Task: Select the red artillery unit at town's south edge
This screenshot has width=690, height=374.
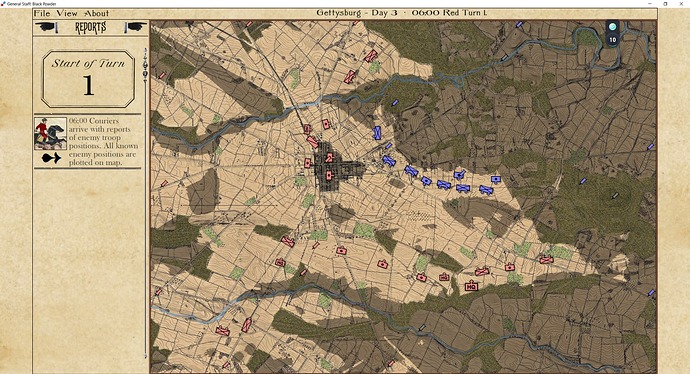Action: [x=328, y=176]
